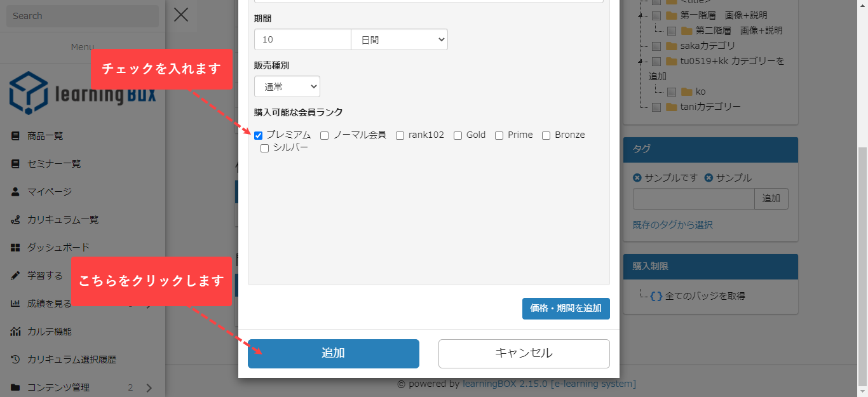Screen dimensions: 868x397
Task: Click the tag name input field
Action: coord(693,199)
